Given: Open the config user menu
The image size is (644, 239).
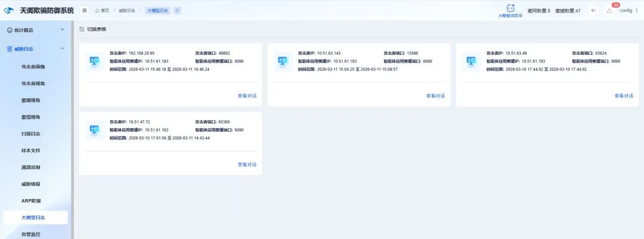Looking at the screenshot, I should tap(628, 11).
